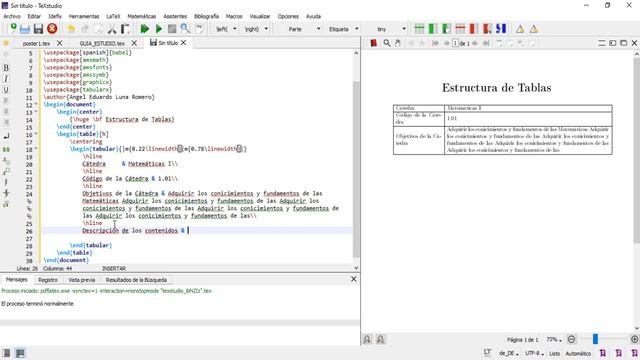Click the newline arrow icon in side toolbar
The width and height of the screenshot is (640, 360).
click(6, 136)
